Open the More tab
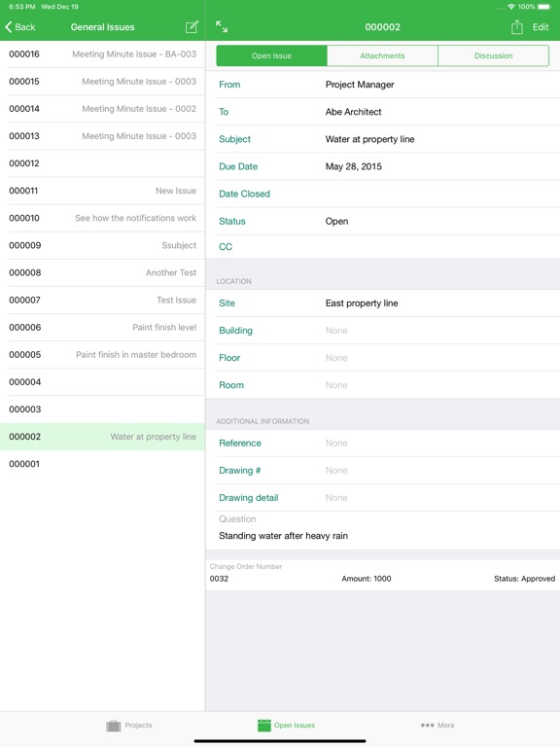Image resolution: width=560 pixels, height=747 pixels. 437,725
